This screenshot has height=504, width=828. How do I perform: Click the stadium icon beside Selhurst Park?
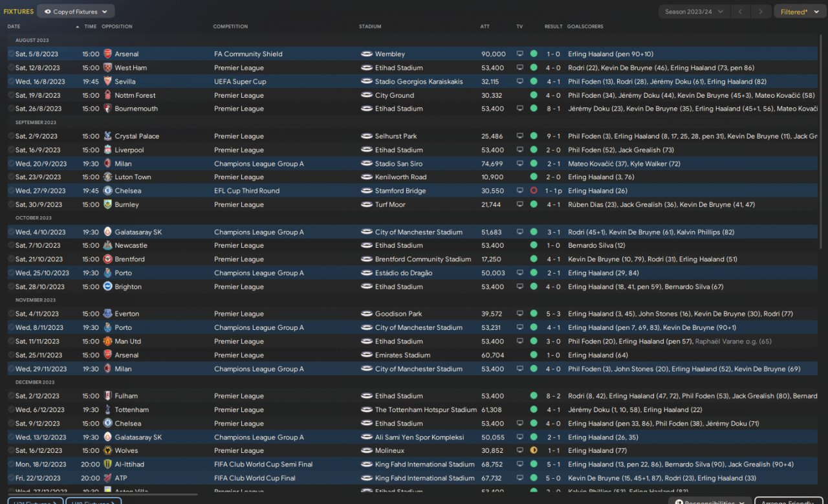[367, 137]
